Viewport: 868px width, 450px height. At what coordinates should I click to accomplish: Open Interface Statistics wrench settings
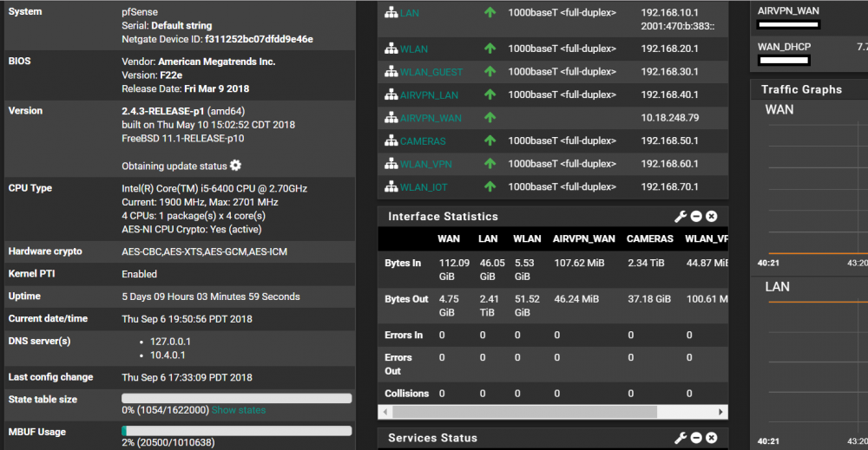pos(681,217)
